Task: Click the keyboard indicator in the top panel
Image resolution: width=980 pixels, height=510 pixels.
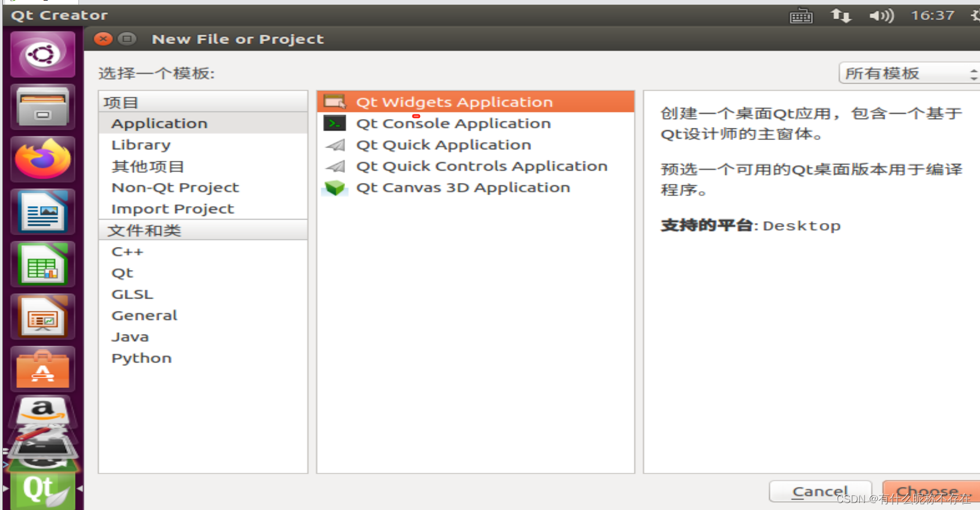Action: tap(800, 16)
